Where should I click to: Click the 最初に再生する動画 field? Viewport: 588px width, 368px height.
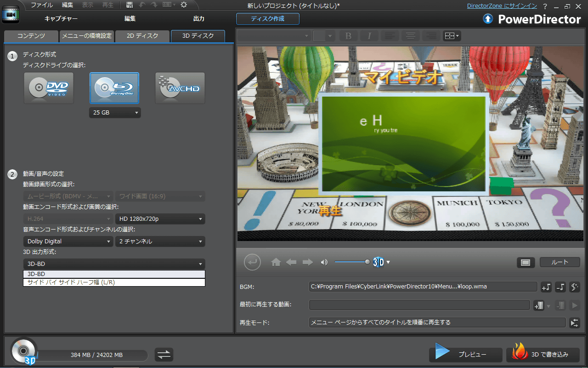420,305
